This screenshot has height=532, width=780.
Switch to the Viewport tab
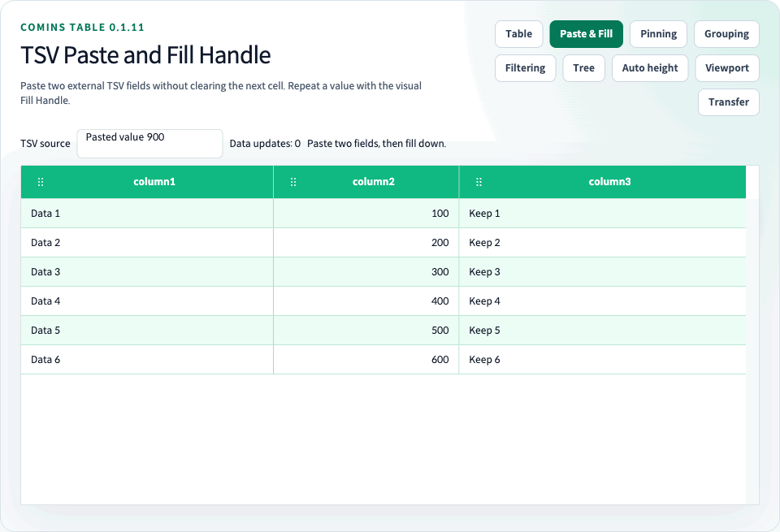click(x=726, y=68)
